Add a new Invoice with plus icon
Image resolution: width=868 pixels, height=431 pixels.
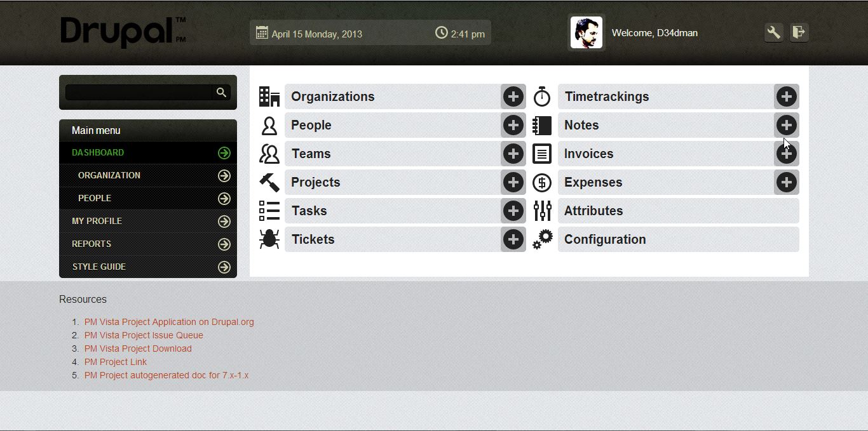[787, 154]
